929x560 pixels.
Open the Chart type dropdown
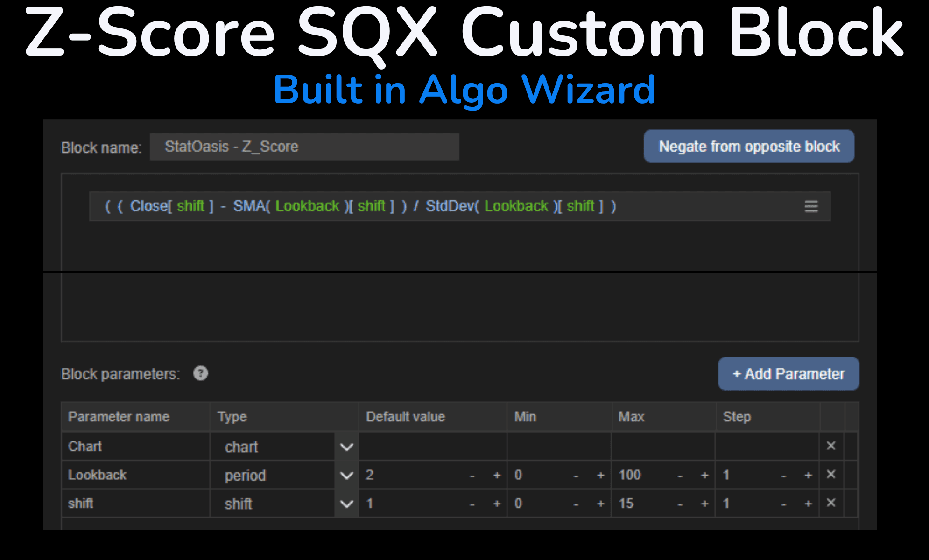pos(346,447)
